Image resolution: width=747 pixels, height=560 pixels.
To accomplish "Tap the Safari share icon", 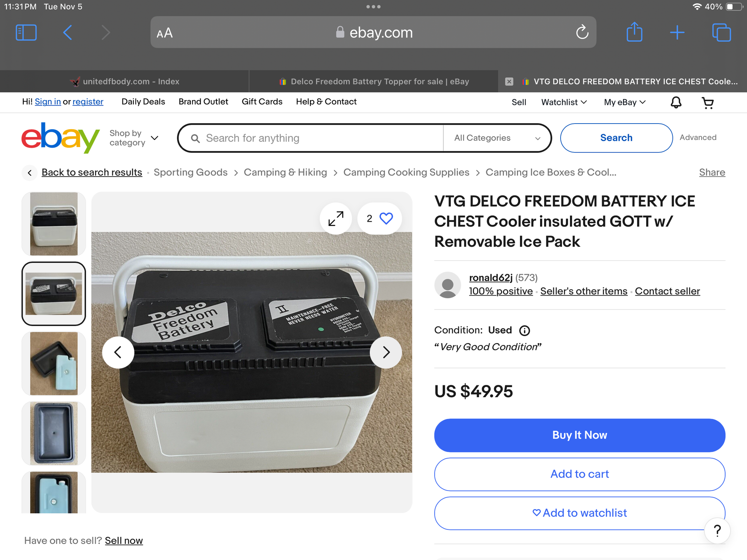I will [634, 32].
